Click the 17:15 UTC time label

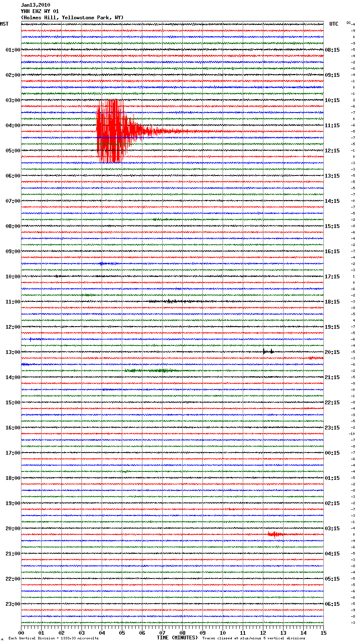pos(332,277)
